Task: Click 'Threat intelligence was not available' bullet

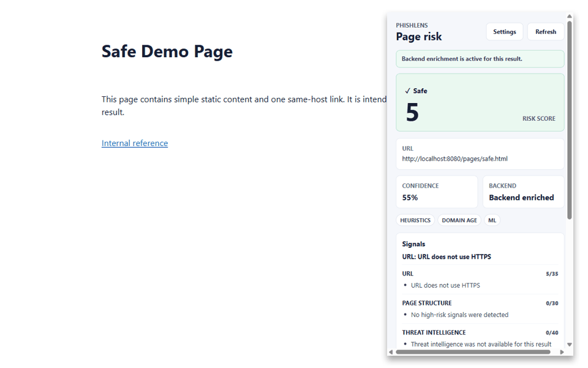Action: pos(481,344)
